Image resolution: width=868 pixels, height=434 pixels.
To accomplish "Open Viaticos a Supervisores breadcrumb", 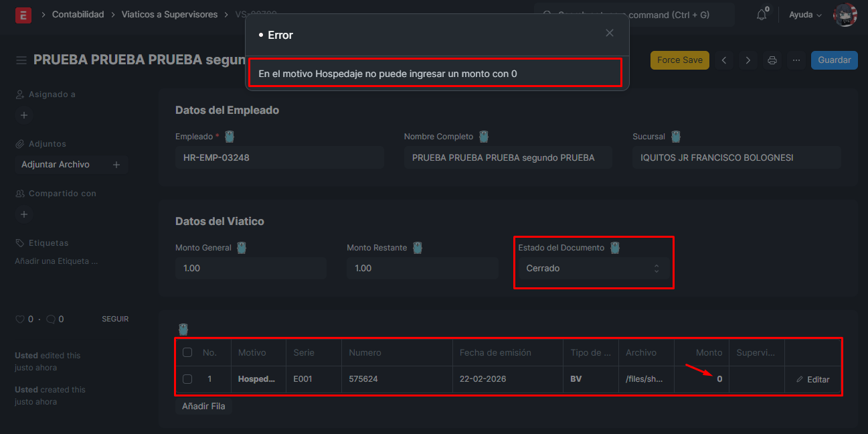I will click(x=169, y=15).
